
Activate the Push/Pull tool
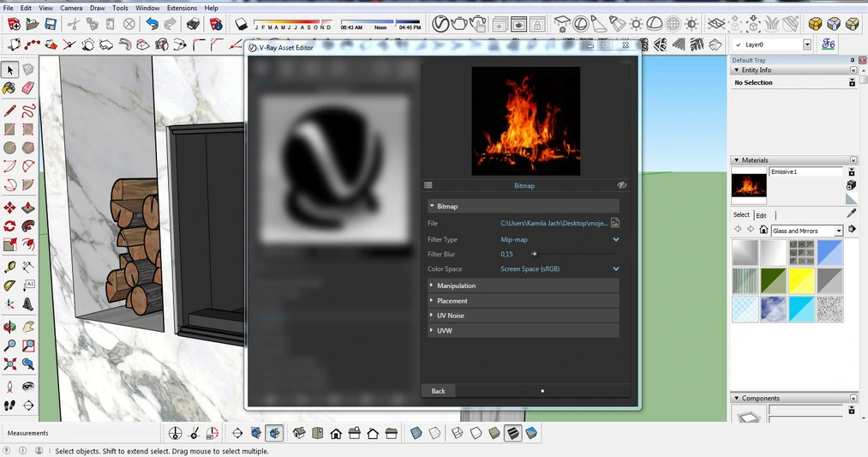click(27, 207)
